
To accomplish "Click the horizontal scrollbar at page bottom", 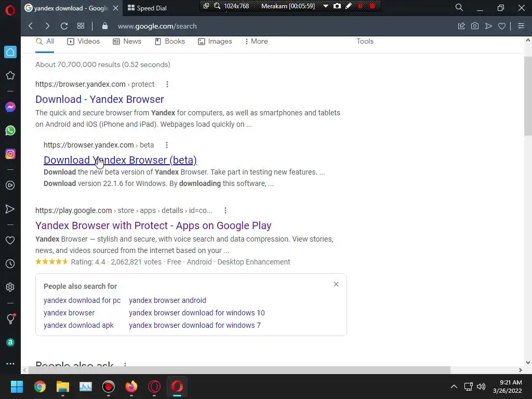I will [x=239, y=370].
